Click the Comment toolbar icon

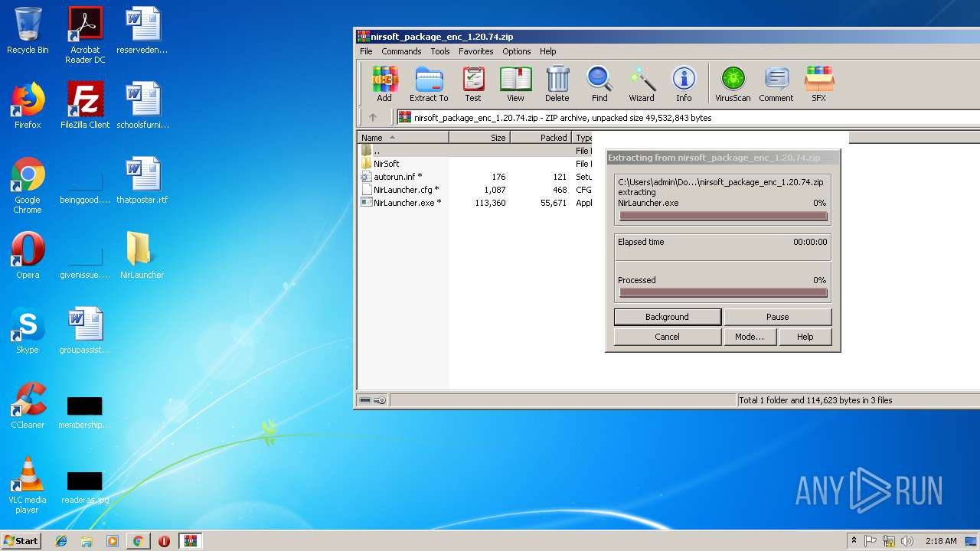pos(776,84)
